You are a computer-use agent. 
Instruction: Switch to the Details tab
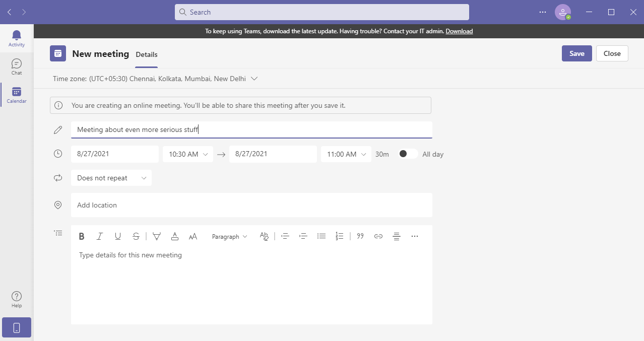coord(147,54)
